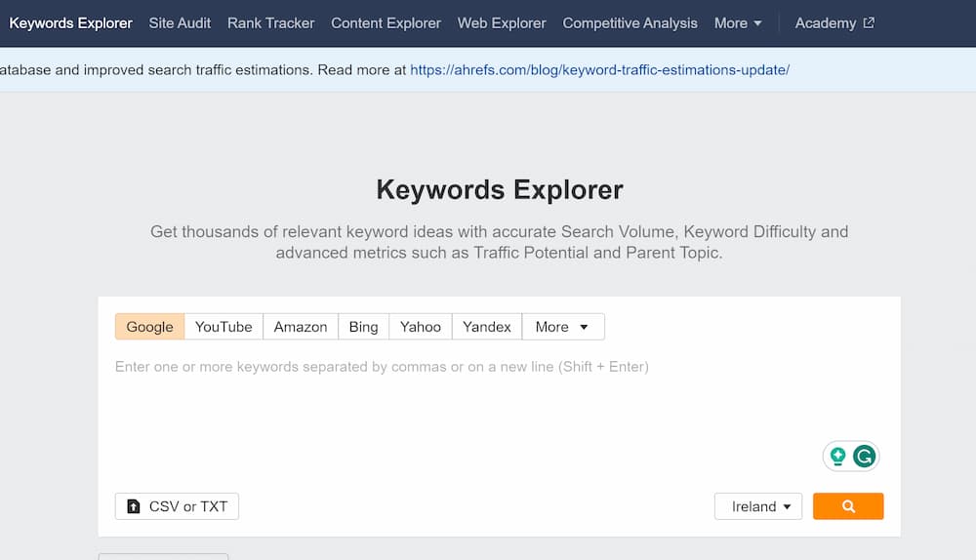Switch to the Amazon search engine tab
The width and height of the screenshot is (976, 560).
point(301,327)
